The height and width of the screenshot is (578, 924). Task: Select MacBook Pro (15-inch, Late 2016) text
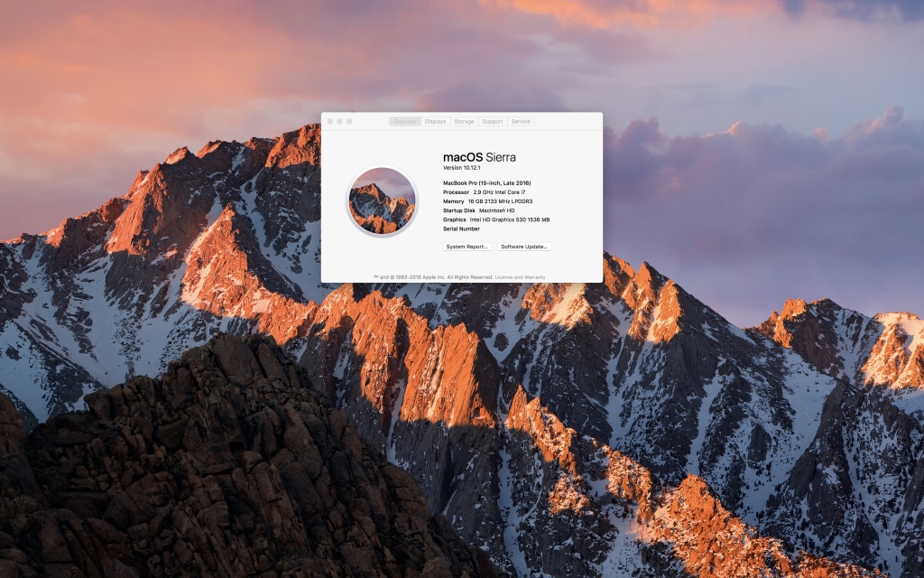(486, 182)
